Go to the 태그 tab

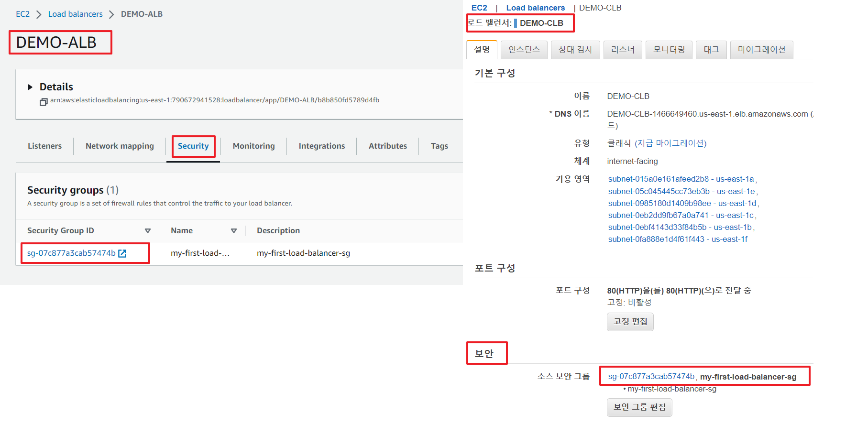(711, 50)
